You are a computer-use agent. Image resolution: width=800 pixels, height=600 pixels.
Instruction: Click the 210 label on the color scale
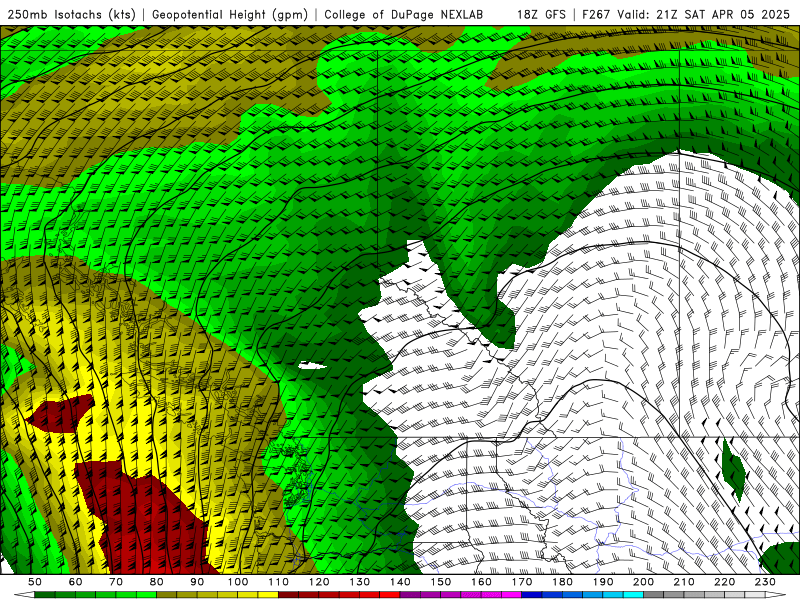coord(684,582)
